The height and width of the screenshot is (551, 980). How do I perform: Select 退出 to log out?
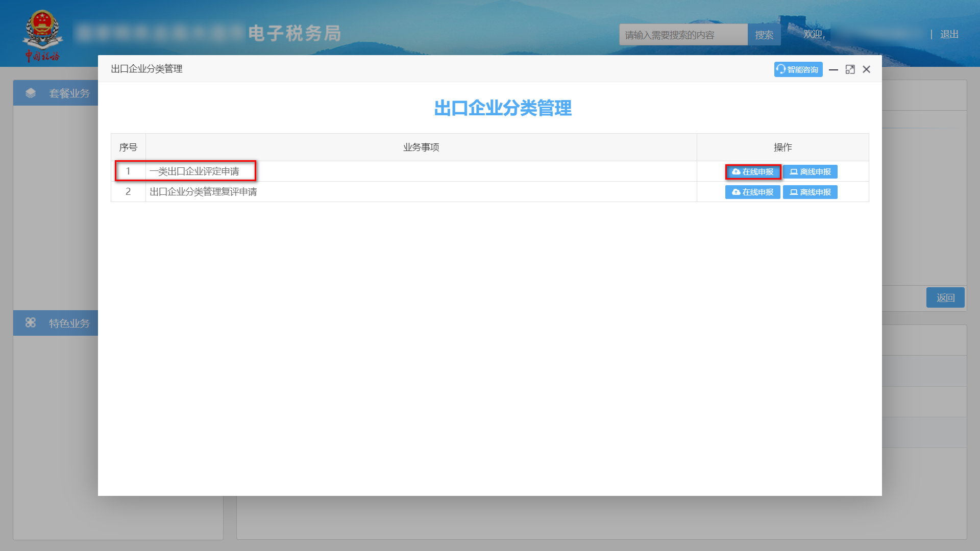click(948, 34)
